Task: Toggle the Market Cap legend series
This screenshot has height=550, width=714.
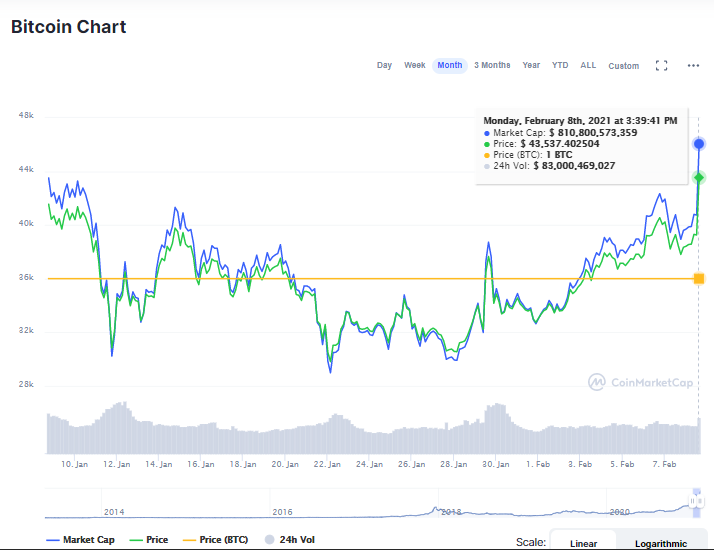Action: click(81, 540)
